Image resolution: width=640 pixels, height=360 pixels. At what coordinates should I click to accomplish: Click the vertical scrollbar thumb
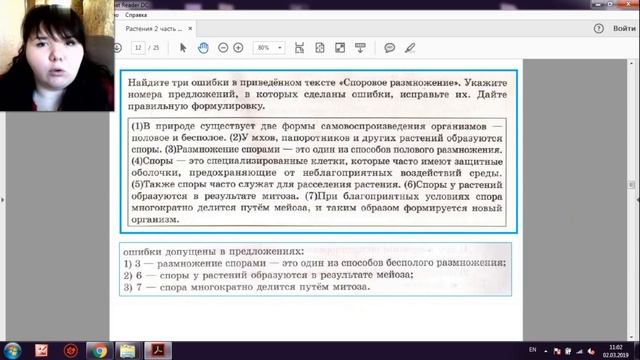(x=631, y=184)
